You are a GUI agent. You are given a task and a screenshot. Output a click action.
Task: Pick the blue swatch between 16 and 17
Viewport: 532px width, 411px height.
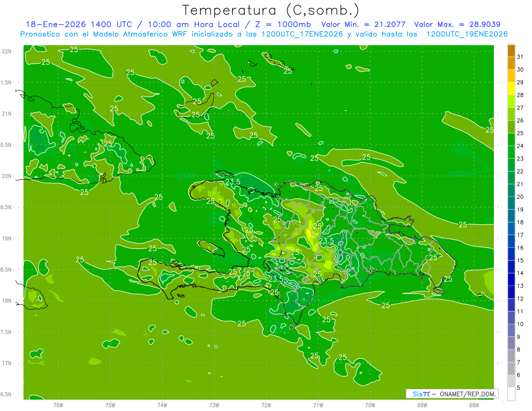pyautogui.click(x=511, y=241)
